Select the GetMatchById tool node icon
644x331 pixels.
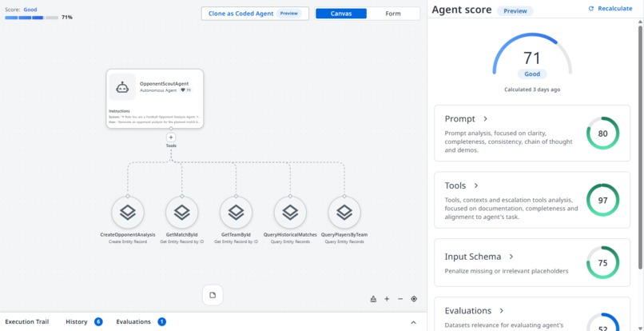pyautogui.click(x=182, y=213)
